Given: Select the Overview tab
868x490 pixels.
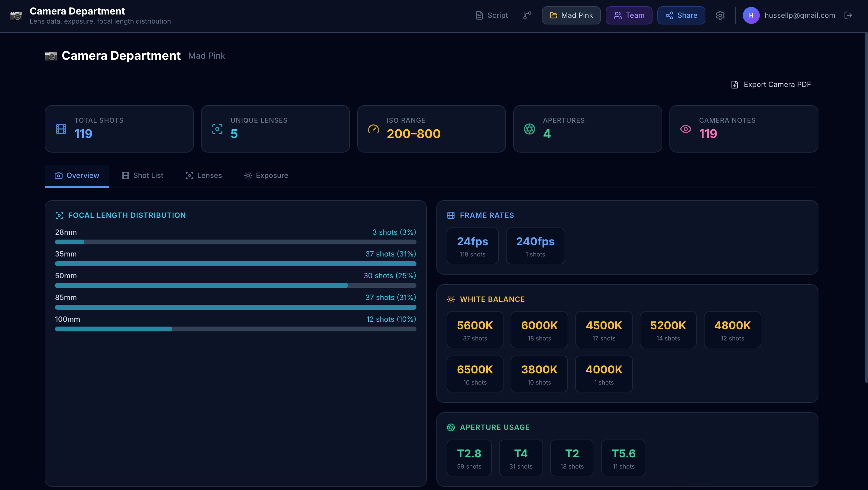Looking at the screenshot, I should [77, 176].
